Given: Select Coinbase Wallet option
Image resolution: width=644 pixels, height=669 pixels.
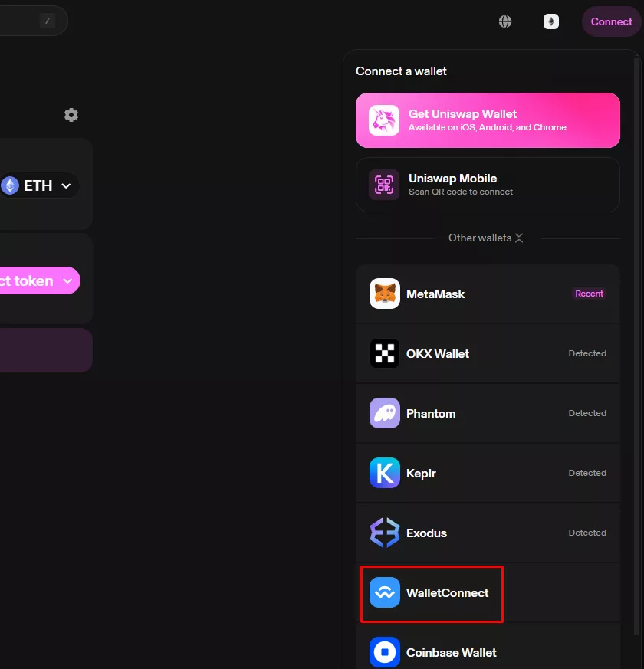Looking at the screenshot, I should [488, 648].
